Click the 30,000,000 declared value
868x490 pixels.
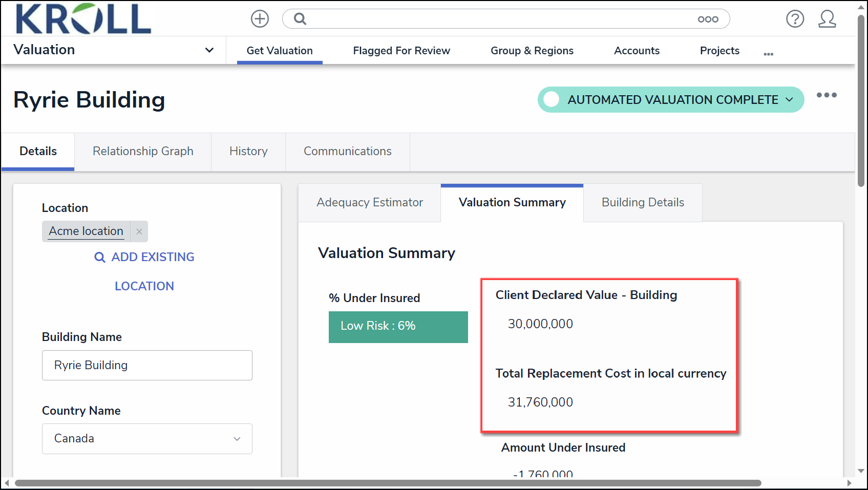coord(540,324)
